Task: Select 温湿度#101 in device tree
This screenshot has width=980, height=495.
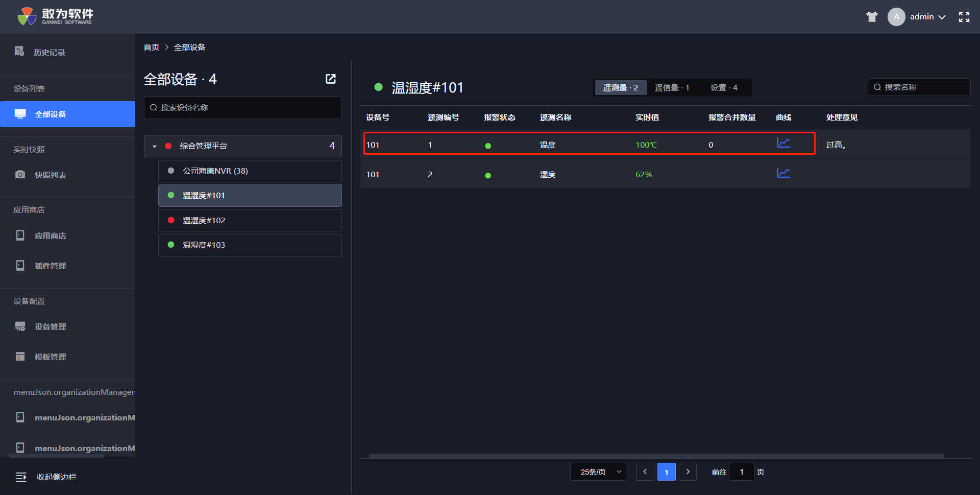Action: 250,196
